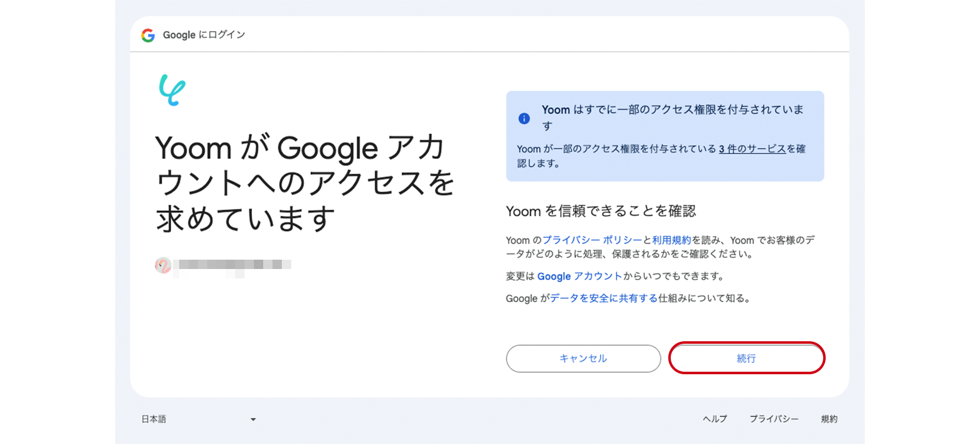Click the Google "G" logo icon
The height and width of the screenshot is (444, 980).
[x=148, y=35]
